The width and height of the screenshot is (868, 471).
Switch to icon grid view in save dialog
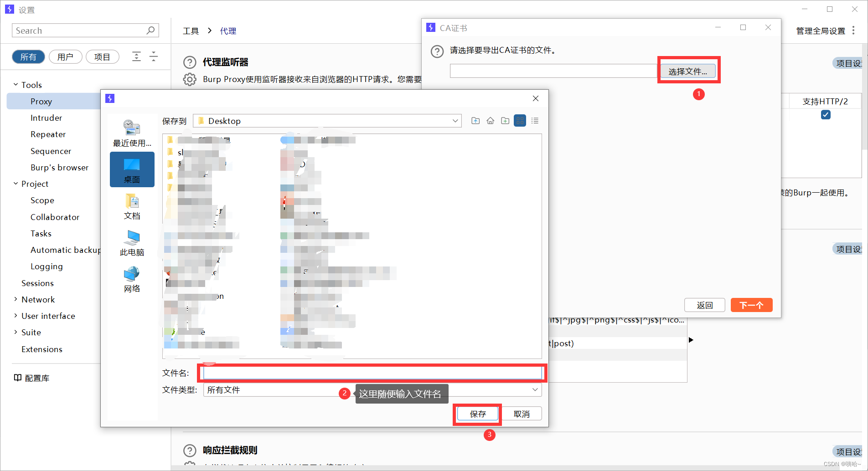pyautogui.click(x=520, y=121)
